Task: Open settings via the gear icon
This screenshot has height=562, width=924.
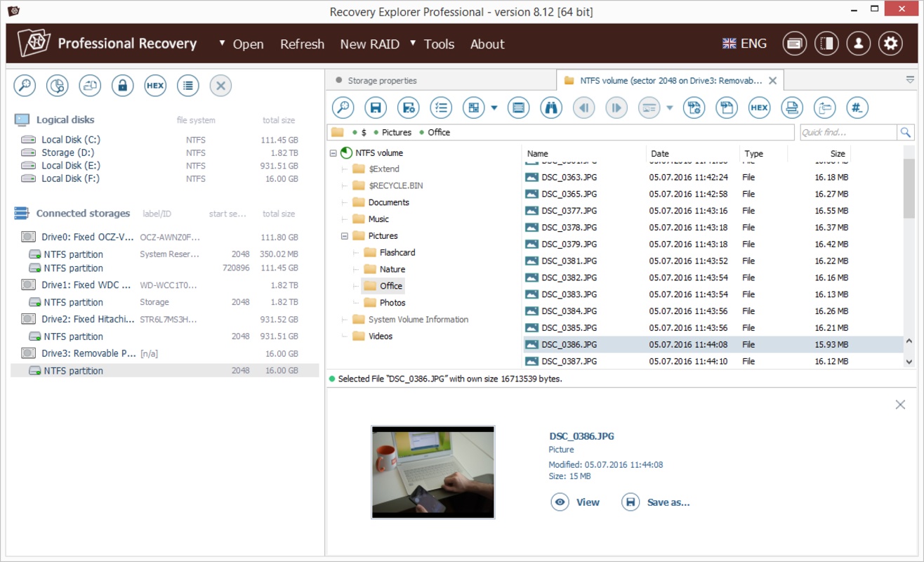Action: (890, 44)
